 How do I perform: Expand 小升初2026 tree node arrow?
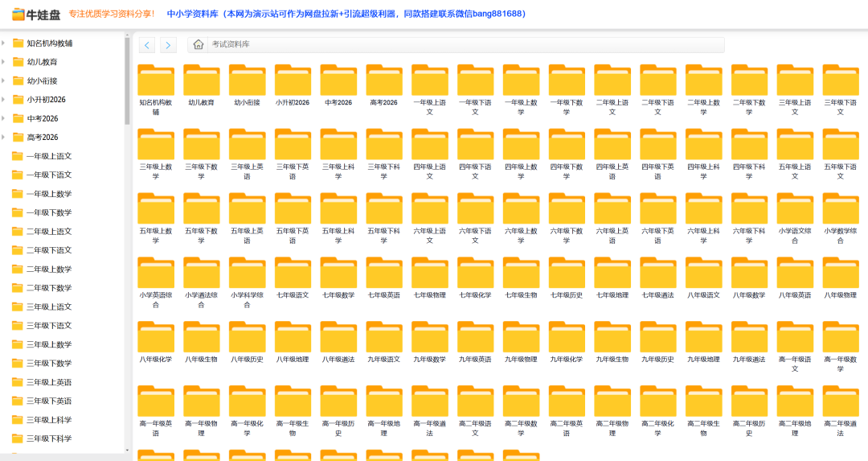point(4,100)
